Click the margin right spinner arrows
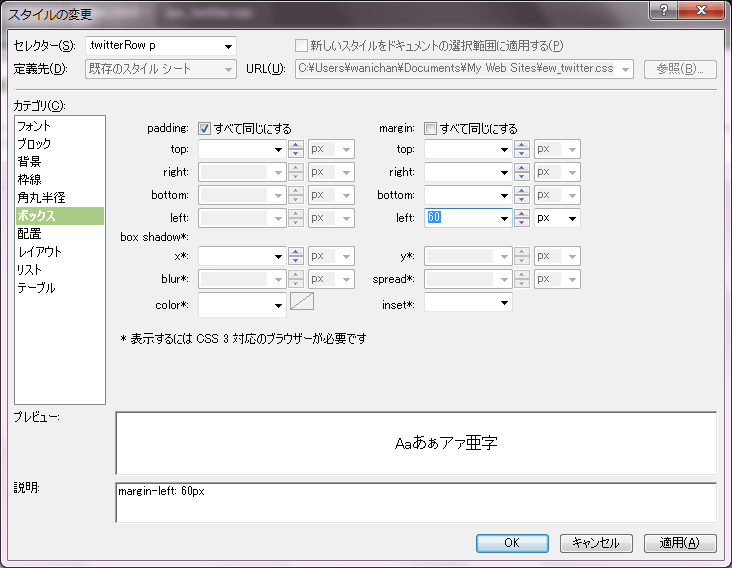This screenshot has height=568, width=732. (x=521, y=172)
